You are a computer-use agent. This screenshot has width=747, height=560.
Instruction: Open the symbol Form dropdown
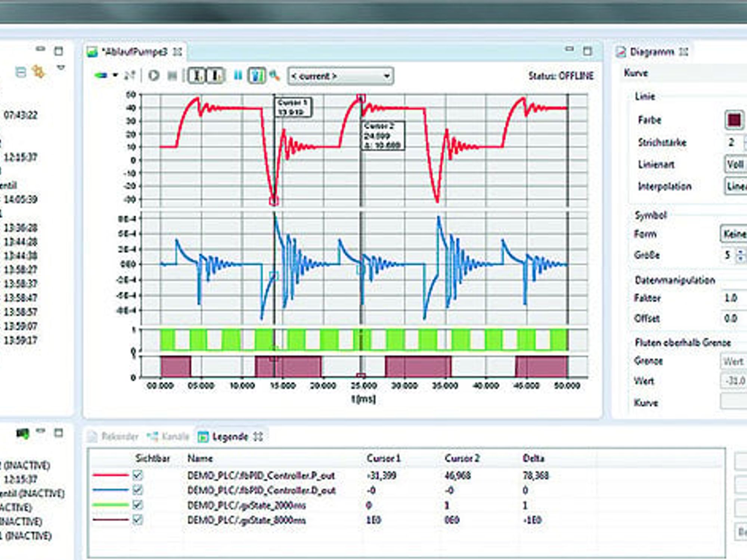(x=734, y=234)
